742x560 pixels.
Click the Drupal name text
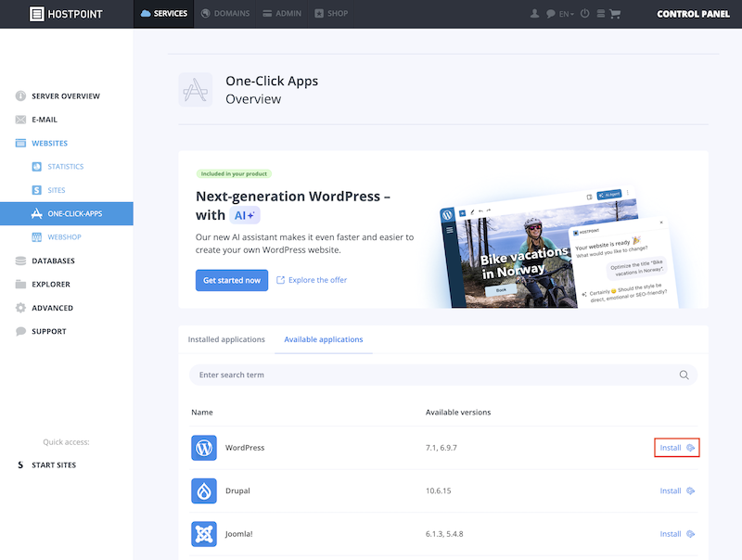237,491
